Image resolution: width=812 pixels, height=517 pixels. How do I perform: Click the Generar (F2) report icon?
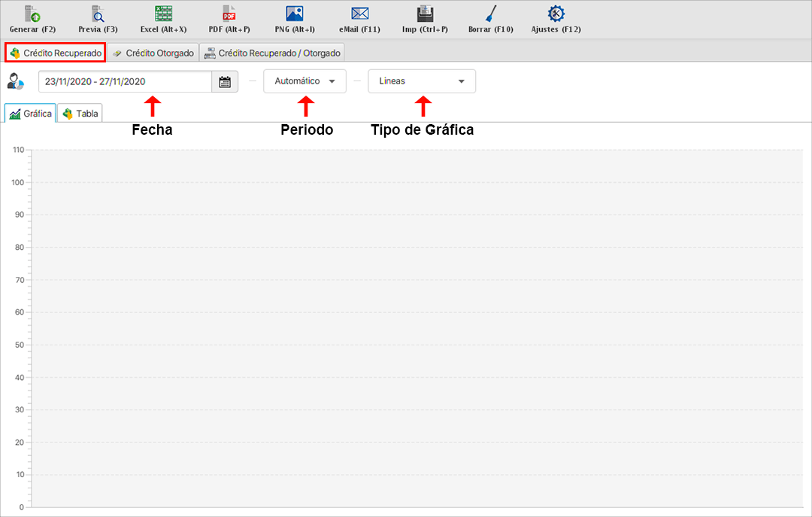(x=32, y=14)
